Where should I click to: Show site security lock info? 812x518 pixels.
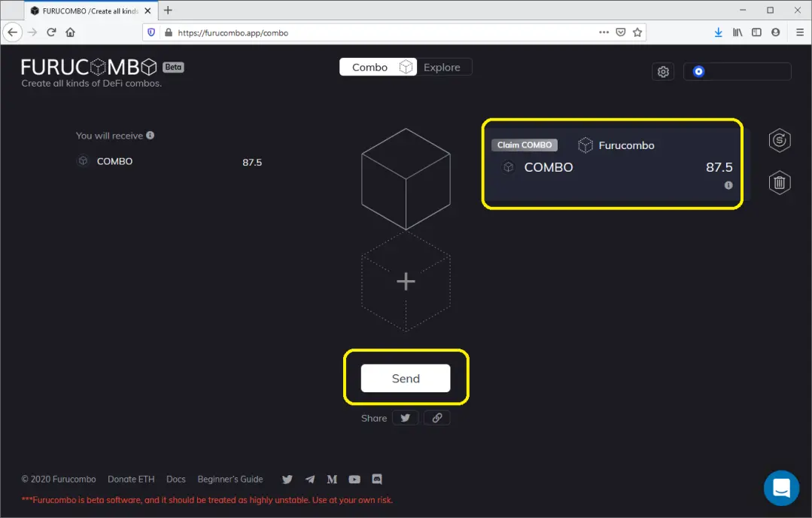point(169,32)
